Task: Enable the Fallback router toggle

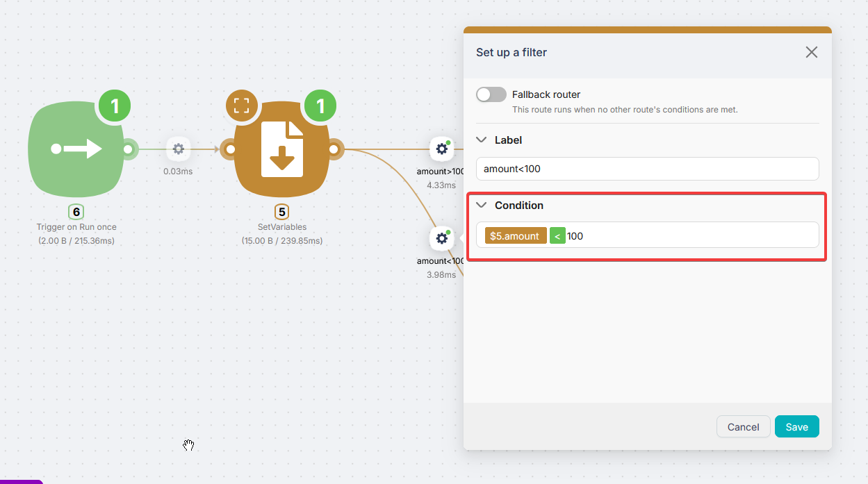Action: (x=491, y=94)
